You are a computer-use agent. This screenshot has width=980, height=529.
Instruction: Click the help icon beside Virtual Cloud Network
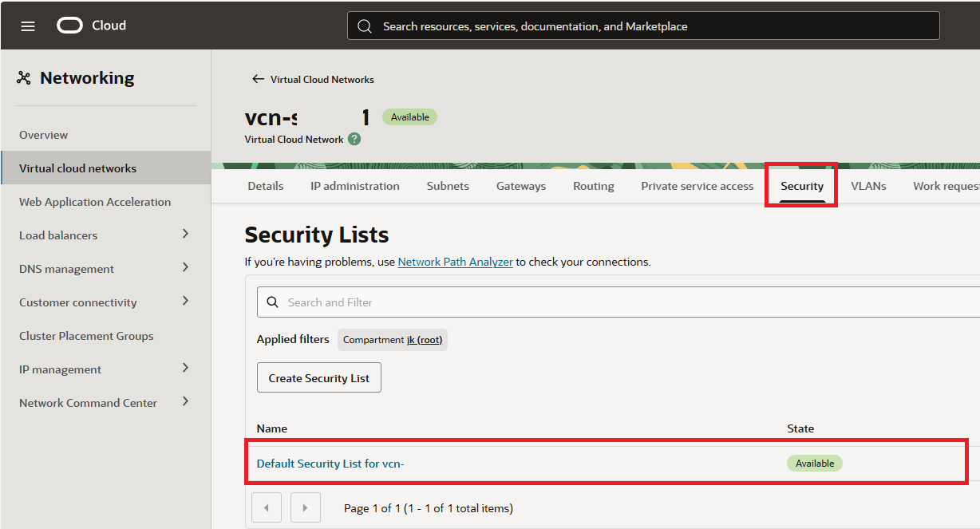[x=354, y=139]
